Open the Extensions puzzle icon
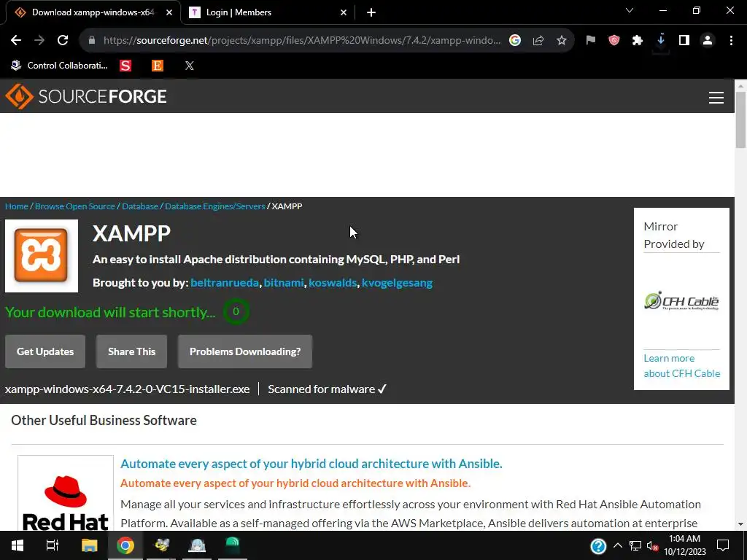 pyautogui.click(x=638, y=41)
